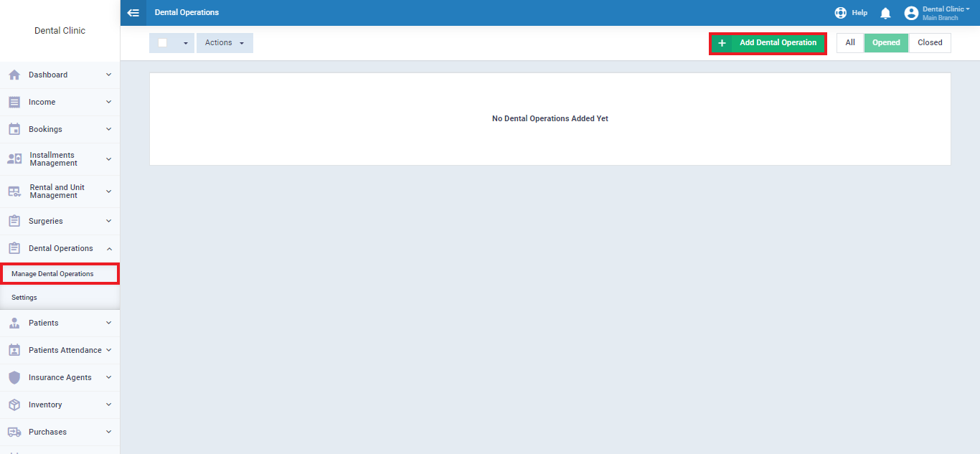
Task: Open Dental Operations Settings submenu item
Action: [60, 298]
